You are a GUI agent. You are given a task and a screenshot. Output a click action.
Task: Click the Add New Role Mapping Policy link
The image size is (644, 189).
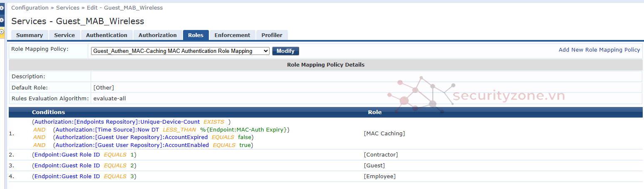pyautogui.click(x=599, y=50)
